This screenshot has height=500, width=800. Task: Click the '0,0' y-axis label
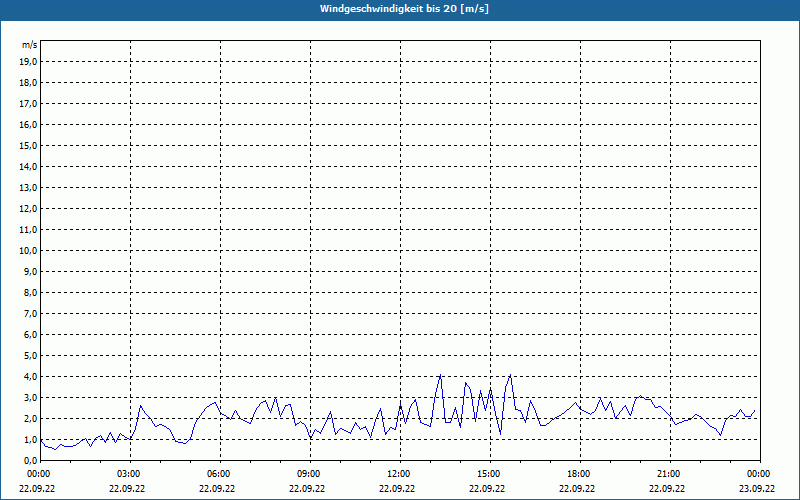click(x=32, y=460)
